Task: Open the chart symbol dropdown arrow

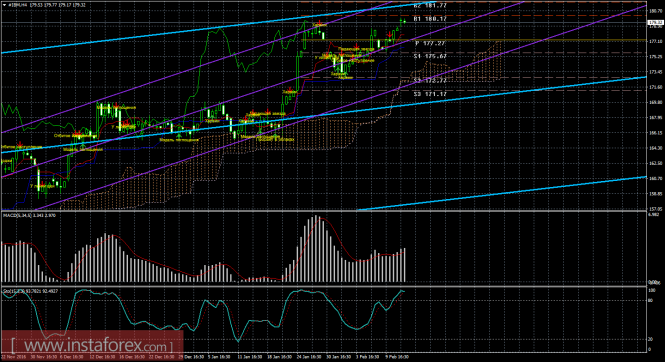Action: tap(4, 5)
